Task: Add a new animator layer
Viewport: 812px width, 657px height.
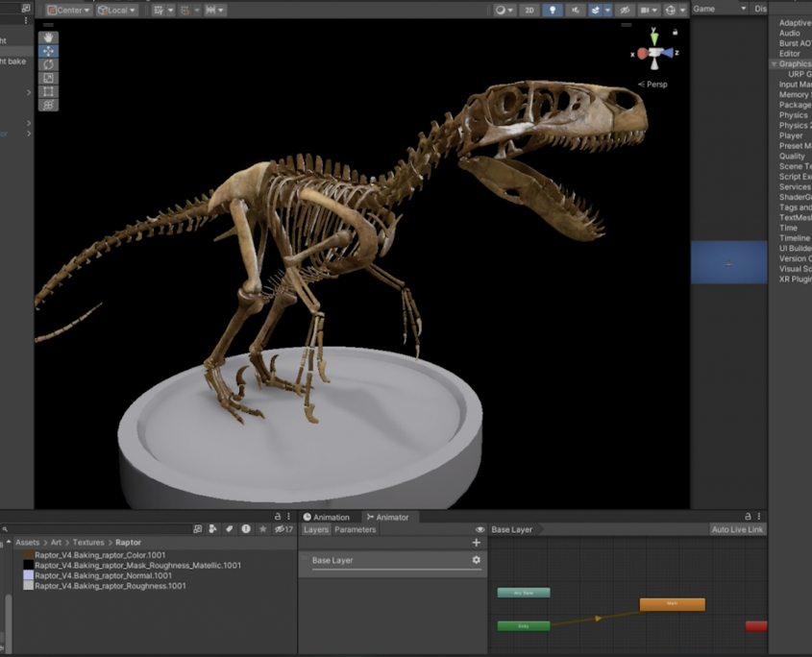Action: coord(476,544)
